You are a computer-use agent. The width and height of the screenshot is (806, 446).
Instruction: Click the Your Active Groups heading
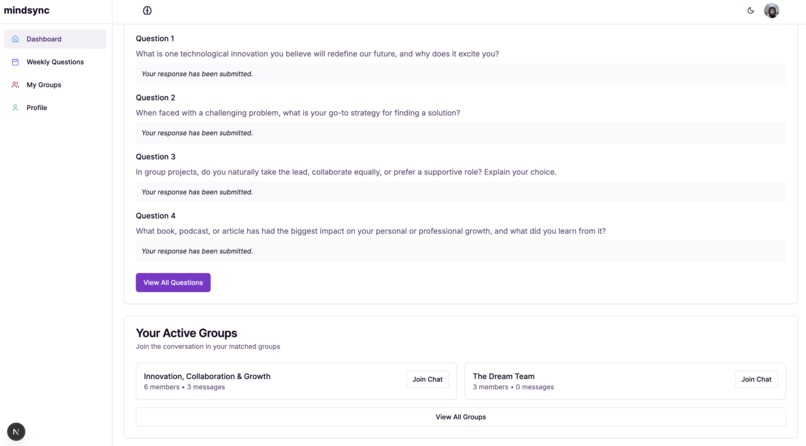click(187, 333)
